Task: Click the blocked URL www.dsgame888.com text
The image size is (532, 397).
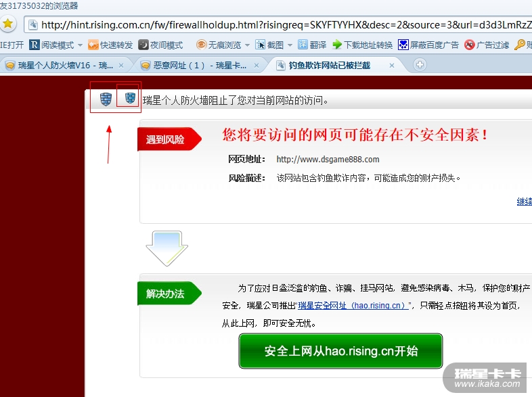Action: (328, 160)
